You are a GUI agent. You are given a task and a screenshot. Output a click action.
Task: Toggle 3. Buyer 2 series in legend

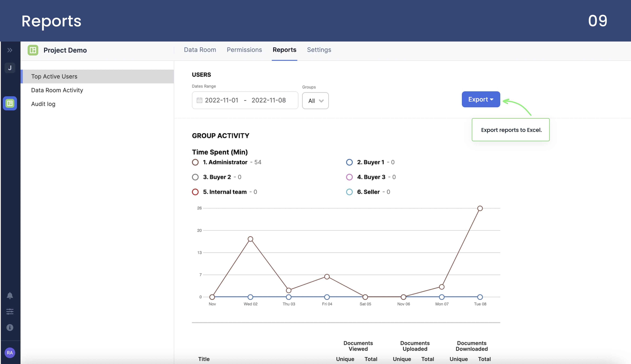[216, 177]
